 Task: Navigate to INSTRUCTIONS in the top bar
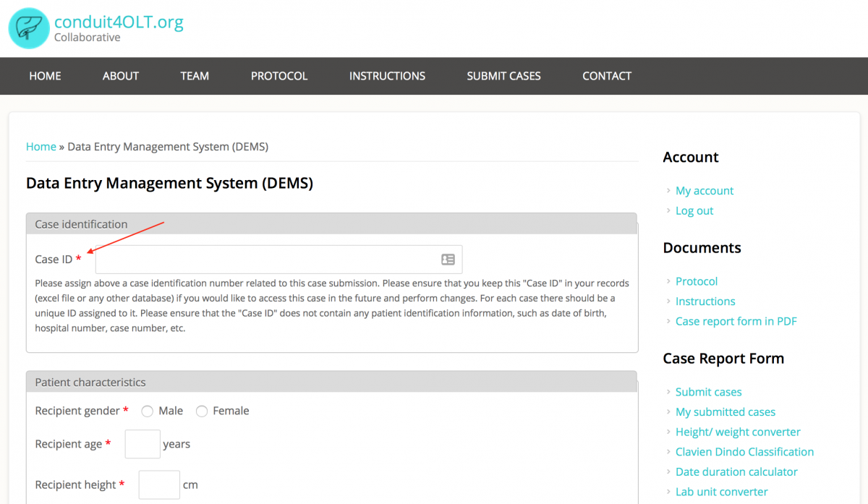point(387,76)
